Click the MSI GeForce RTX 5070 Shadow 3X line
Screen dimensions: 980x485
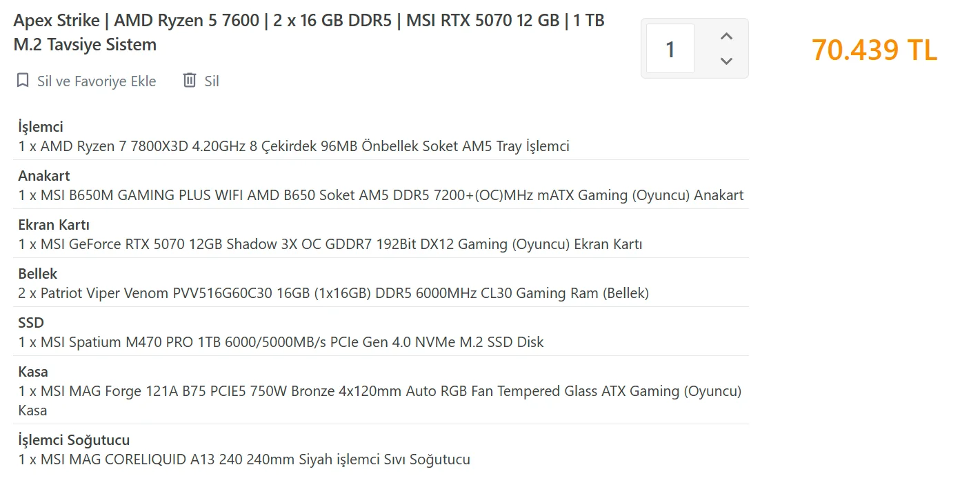coord(330,244)
